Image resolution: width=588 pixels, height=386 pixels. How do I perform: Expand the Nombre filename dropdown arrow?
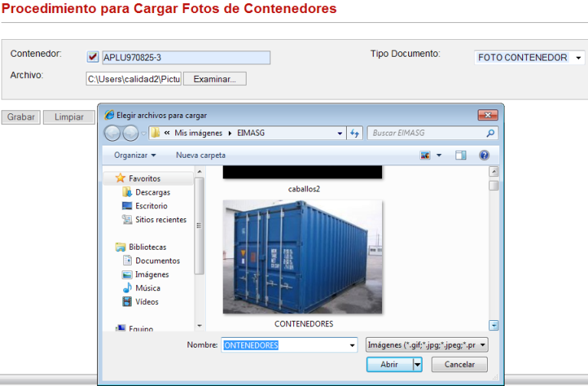[352, 345]
